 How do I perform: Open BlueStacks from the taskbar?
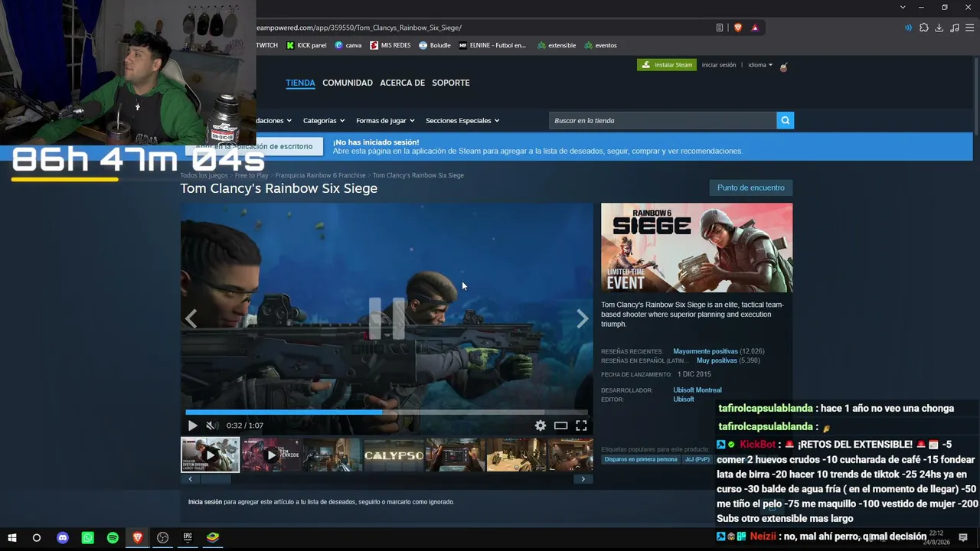(213, 538)
